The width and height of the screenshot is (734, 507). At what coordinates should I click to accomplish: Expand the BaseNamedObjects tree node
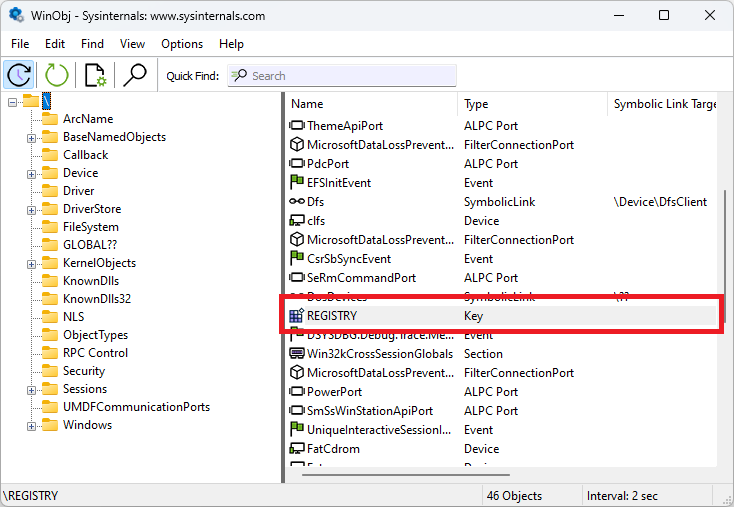[31, 137]
